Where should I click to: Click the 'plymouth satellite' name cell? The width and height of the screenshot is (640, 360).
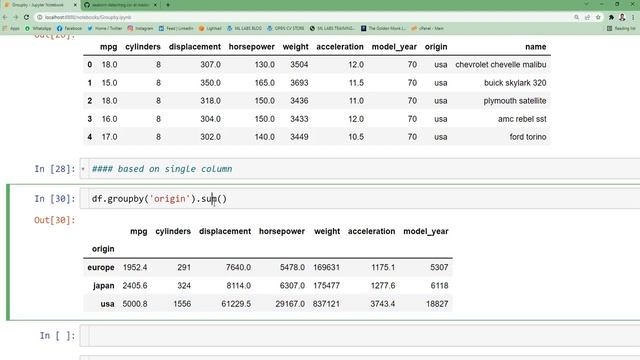[x=515, y=101]
